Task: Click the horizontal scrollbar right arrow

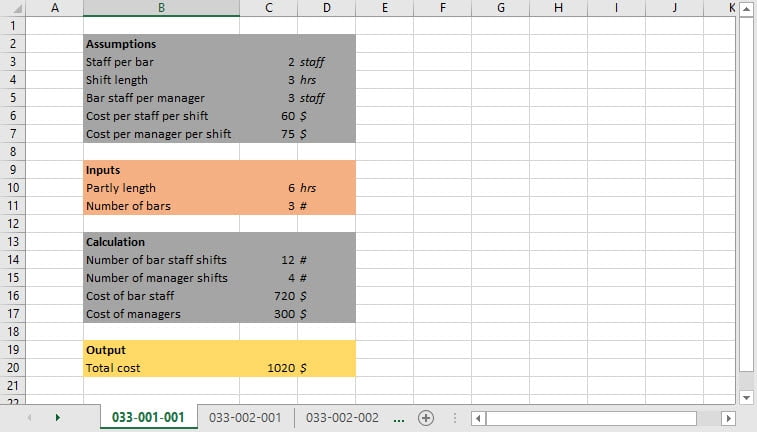Action: (x=728, y=418)
